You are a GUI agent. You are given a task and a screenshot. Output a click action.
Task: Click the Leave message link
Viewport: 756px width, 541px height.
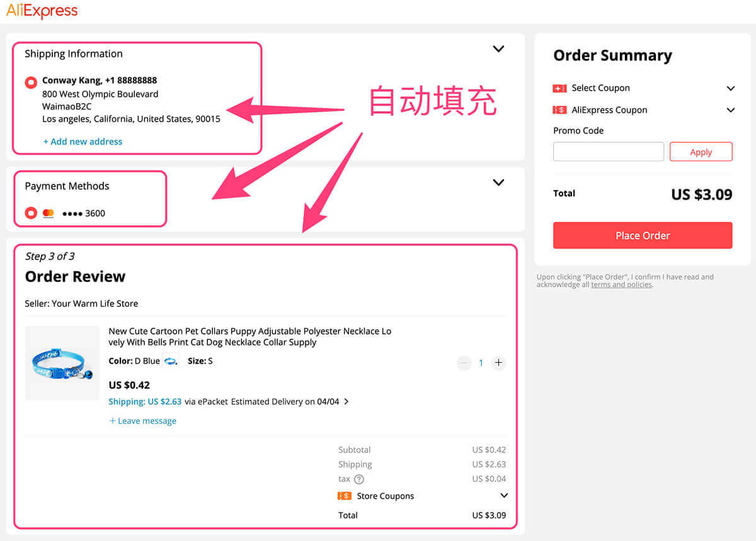142,421
